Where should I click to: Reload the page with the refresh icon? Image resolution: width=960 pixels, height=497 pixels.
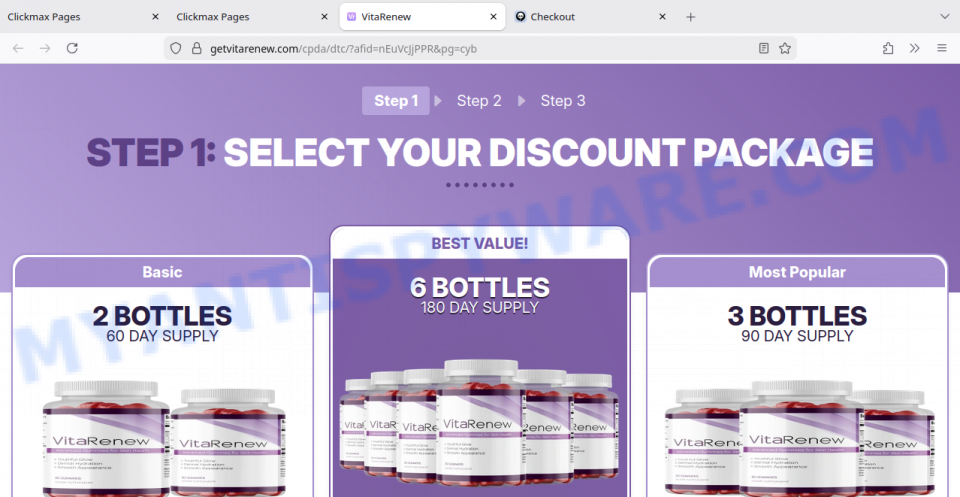72,48
